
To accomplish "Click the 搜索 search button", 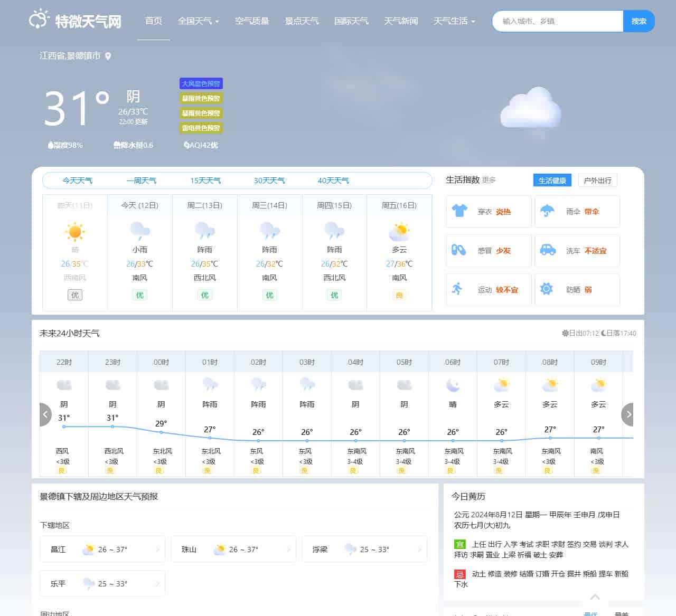I will pyautogui.click(x=639, y=21).
